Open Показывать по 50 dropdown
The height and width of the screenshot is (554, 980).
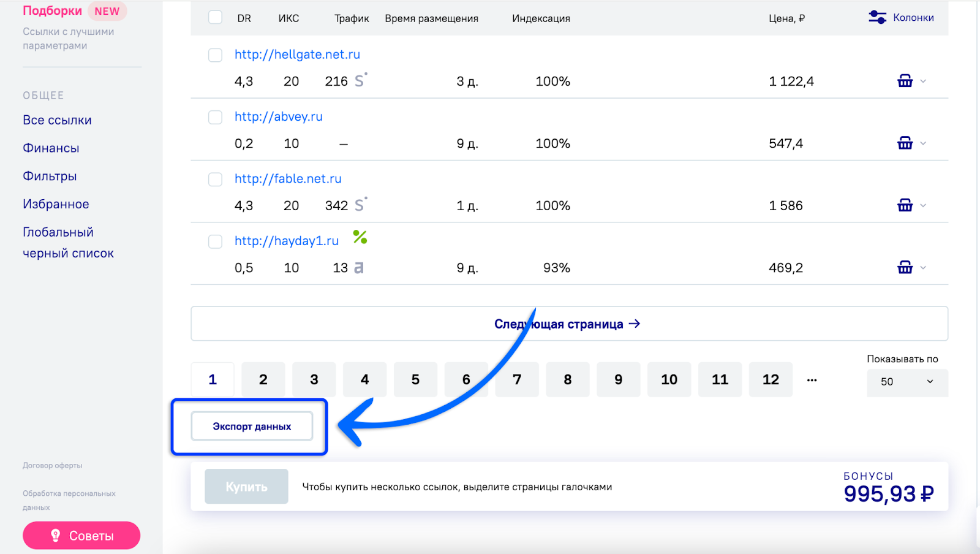[907, 382]
